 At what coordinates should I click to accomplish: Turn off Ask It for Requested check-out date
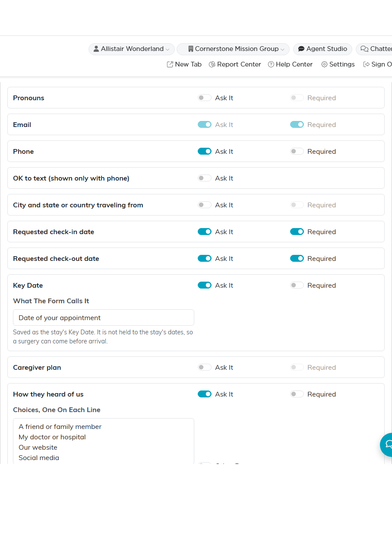point(205,258)
